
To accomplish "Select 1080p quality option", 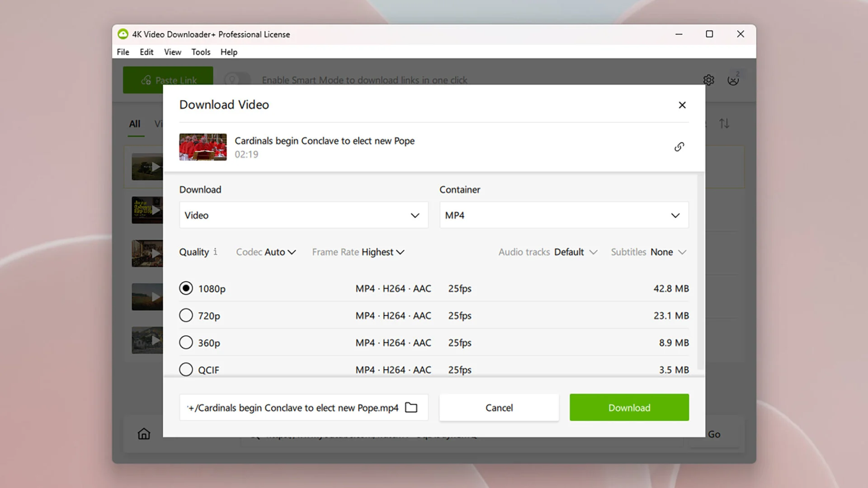I will (186, 288).
